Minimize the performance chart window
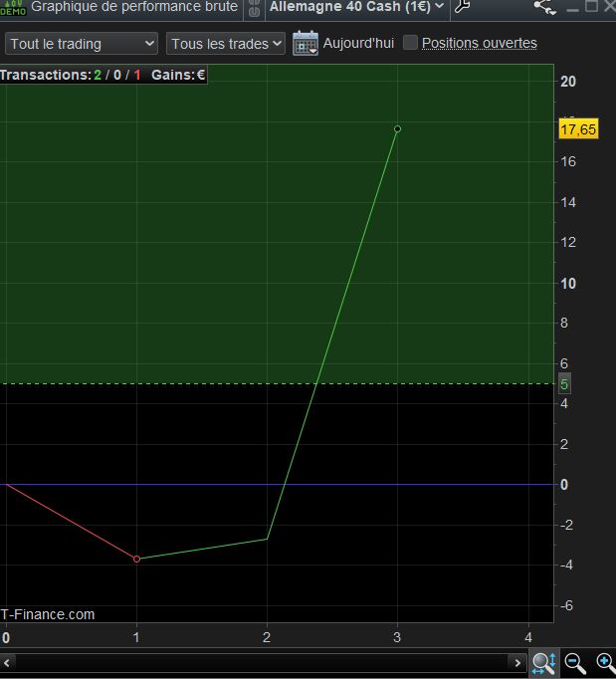The image size is (616, 679). coord(572,9)
